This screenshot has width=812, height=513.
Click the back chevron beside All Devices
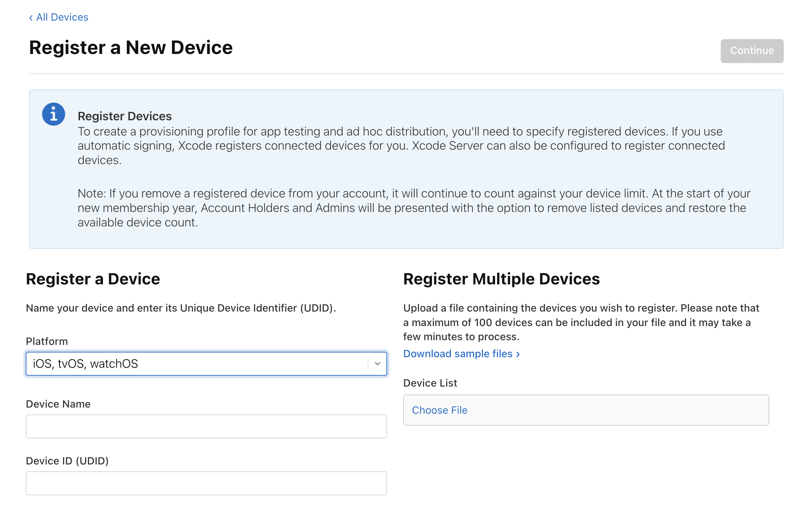coord(31,17)
